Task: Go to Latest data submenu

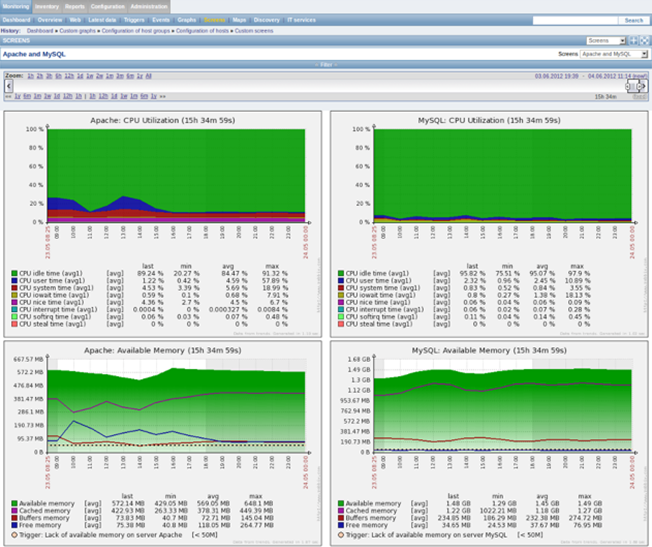Action: 102,20
